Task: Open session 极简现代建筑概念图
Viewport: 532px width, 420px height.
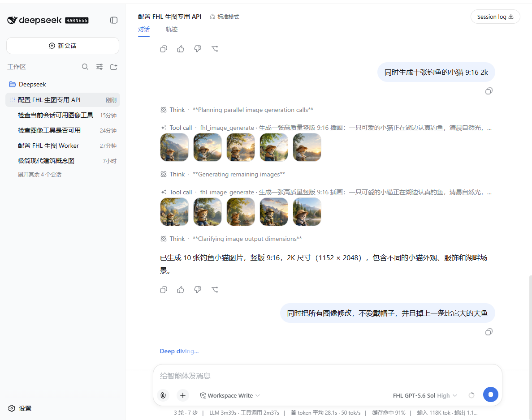Action: pos(63,161)
